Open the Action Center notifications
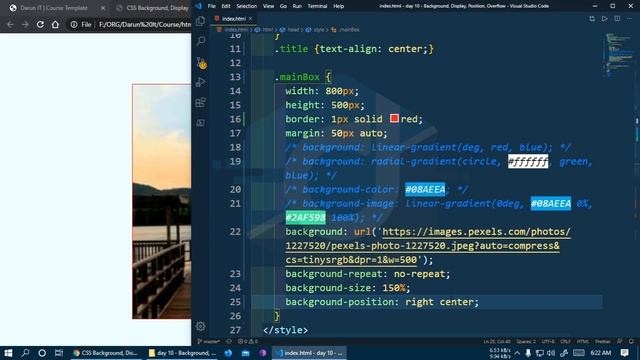 pyautogui.click(x=624, y=353)
